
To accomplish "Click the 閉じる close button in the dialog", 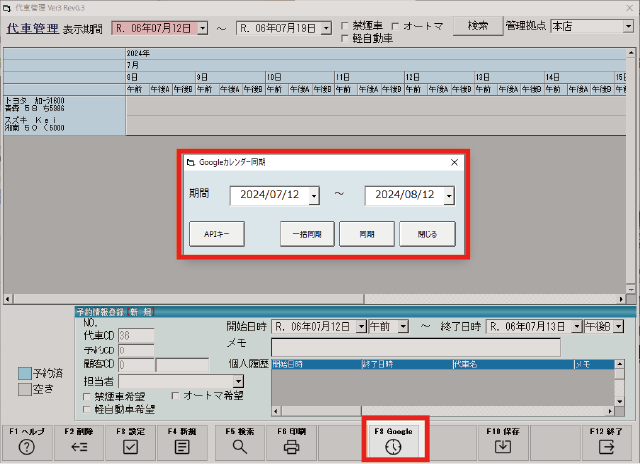I will coord(427,234).
